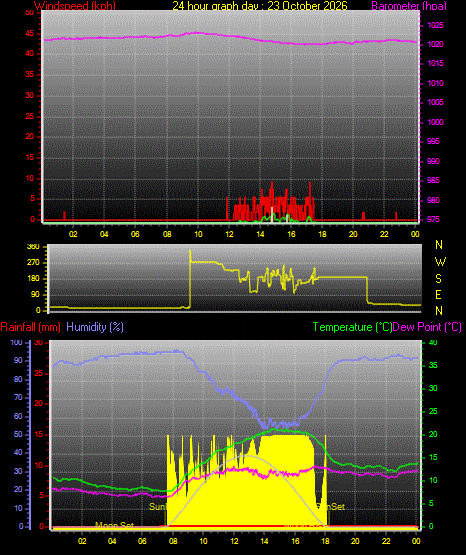
Task: Select 975 on the barometer axis
Action: (433, 219)
